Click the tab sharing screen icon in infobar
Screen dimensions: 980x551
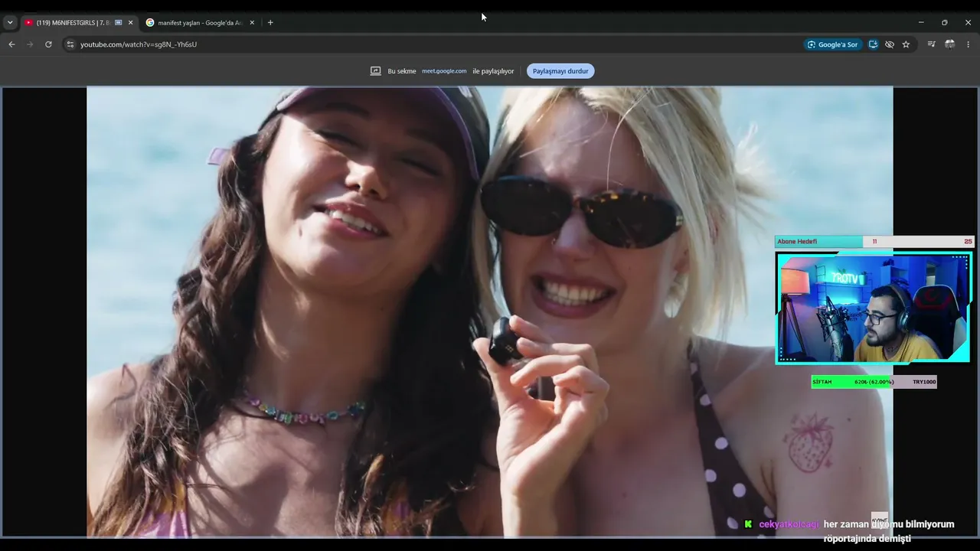tap(375, 71)
